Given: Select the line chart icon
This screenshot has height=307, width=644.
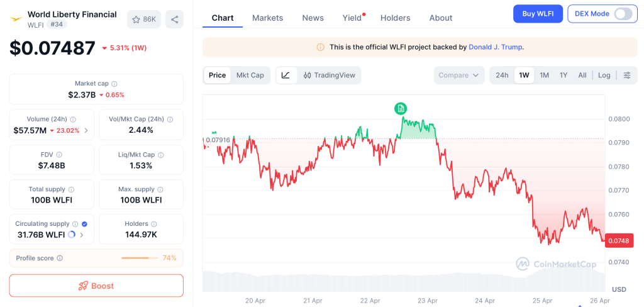Looking at the screenshot, I should point(286,75).
